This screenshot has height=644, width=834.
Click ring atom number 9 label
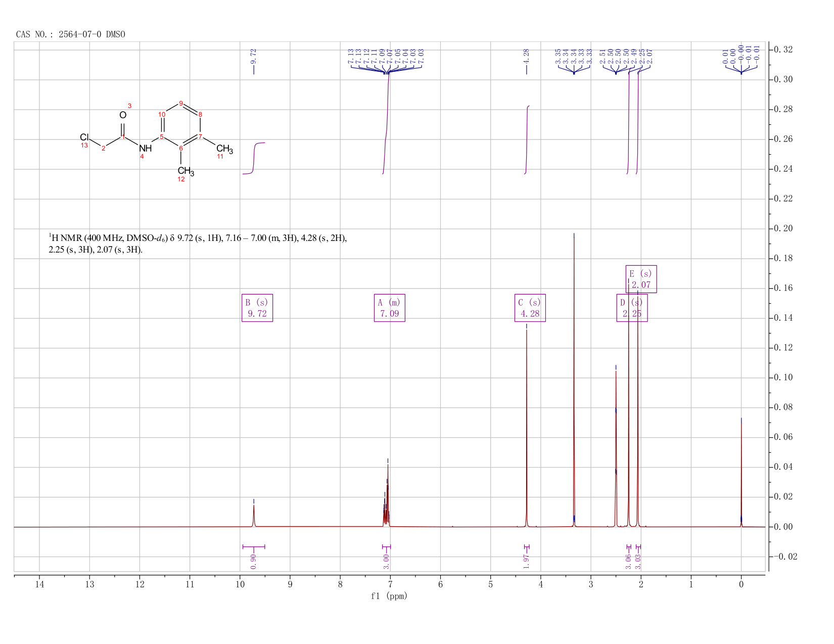tap(181, 104)
